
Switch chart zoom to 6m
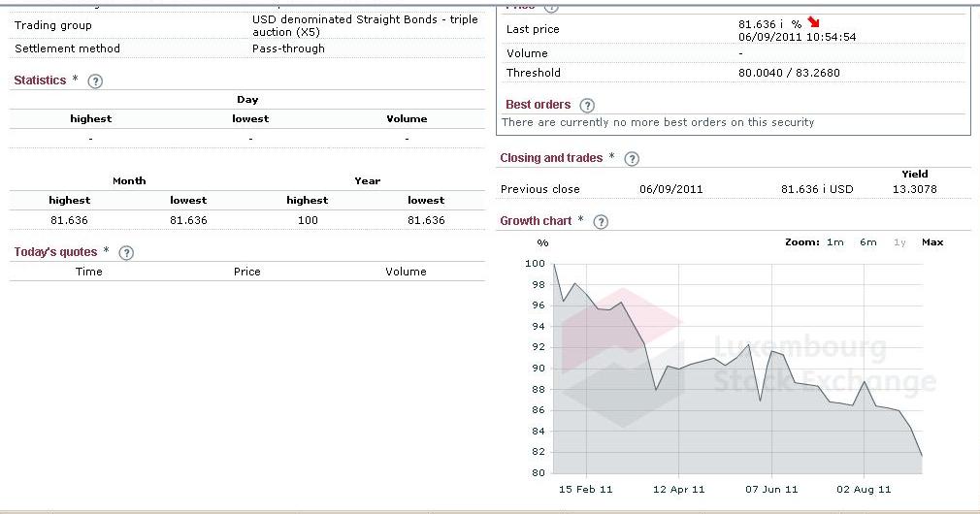click(867, 242)
